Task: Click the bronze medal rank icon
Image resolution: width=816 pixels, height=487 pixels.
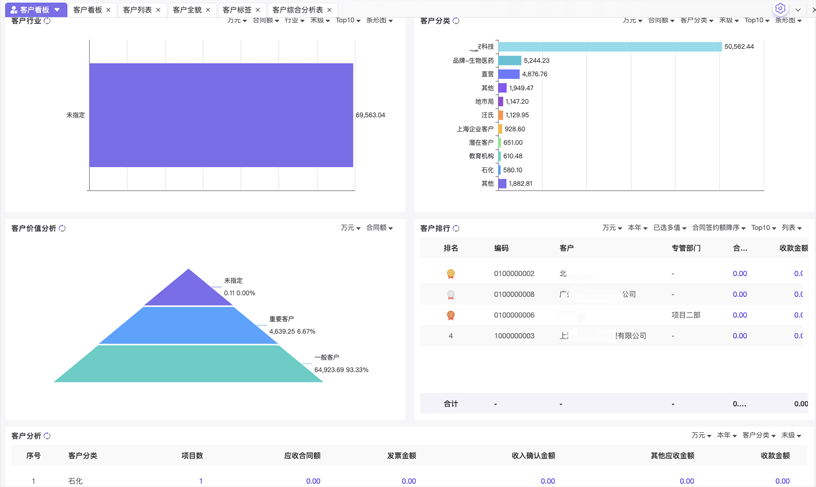Action: pos(451,315)
